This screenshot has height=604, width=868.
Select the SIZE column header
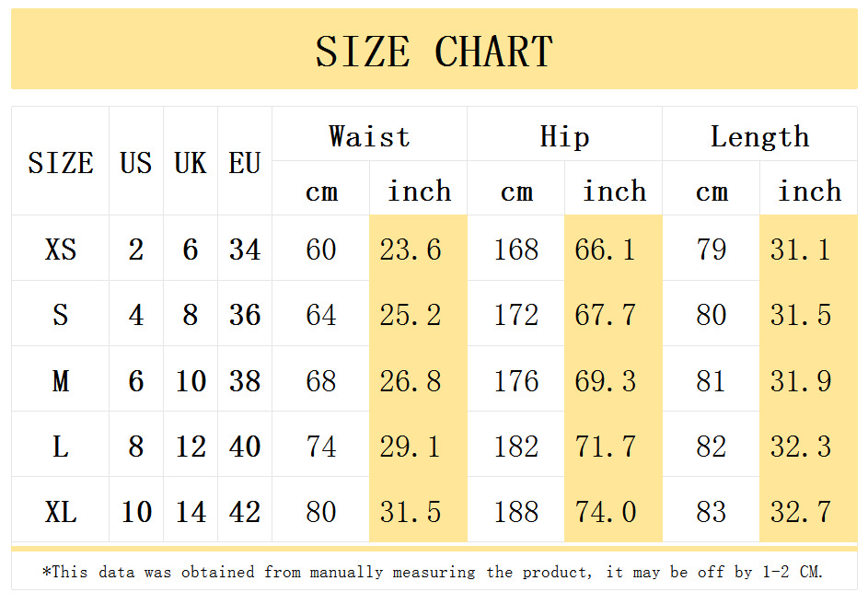[61, 161]
